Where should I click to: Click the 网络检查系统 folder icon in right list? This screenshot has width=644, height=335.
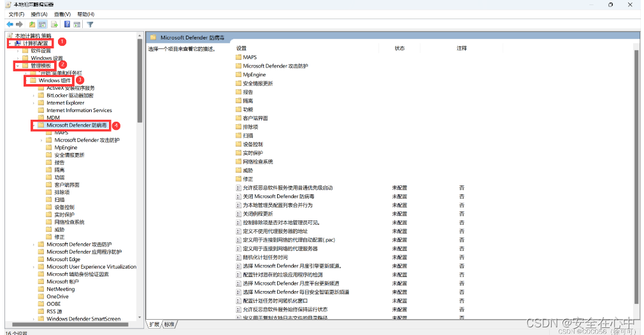pyautogui.click(x=239, y=161)
